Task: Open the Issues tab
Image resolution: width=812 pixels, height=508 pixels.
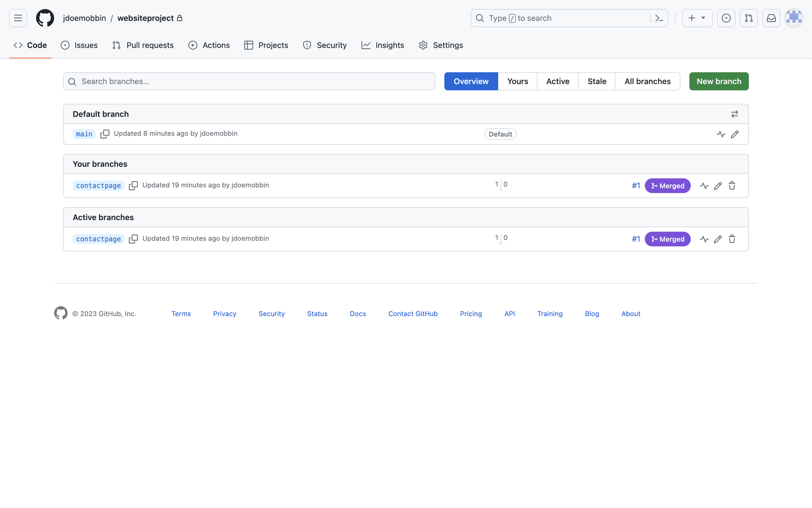Action: 79,45
